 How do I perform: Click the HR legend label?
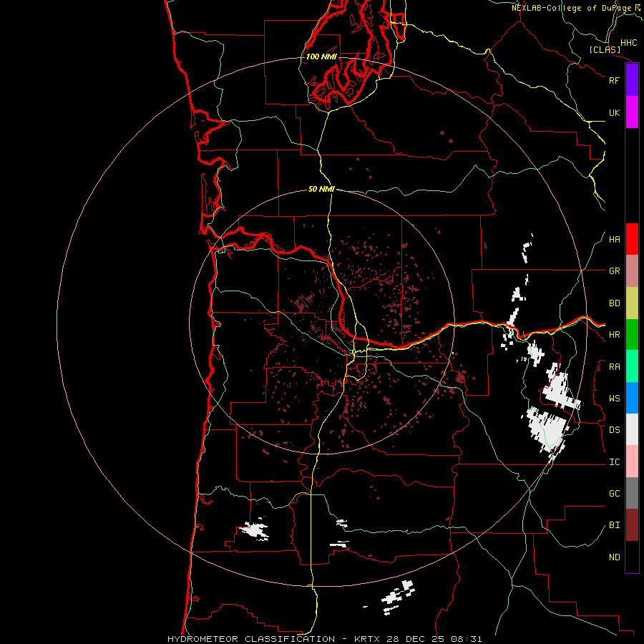coord(614,335)
